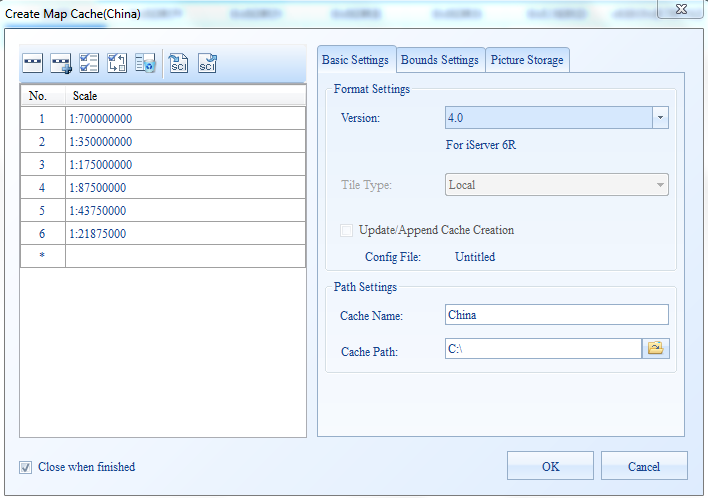Expand the Tile Type dropdown
This screenshot has height=498, width=708.
coord(659,185)
